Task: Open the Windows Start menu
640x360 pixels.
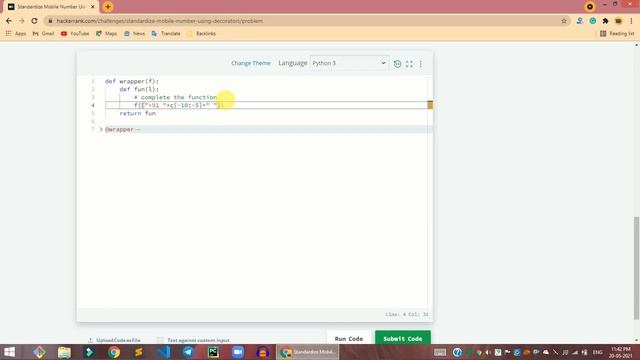Action: (9, 352)
